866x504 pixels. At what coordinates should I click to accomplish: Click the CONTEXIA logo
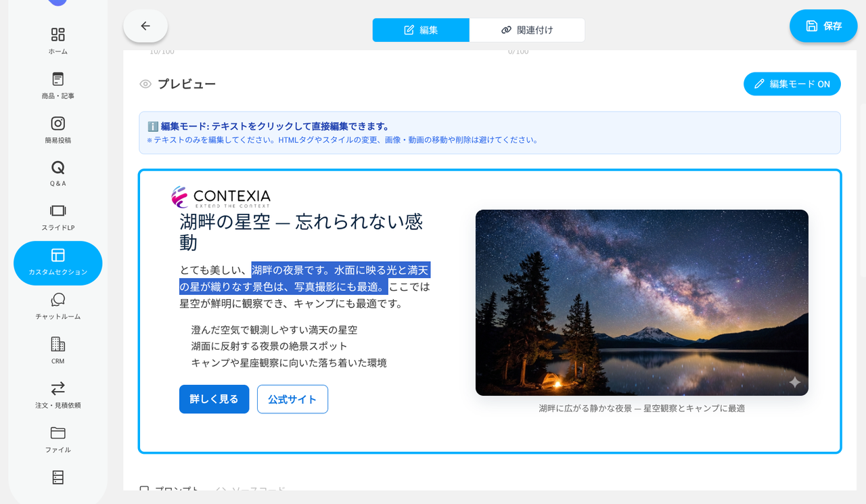(x=221, y=197)
